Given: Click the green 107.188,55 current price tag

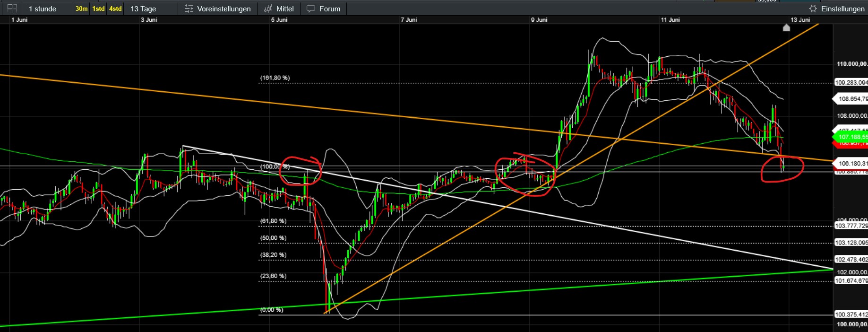Looking at the screenshot, I should pyautogui.click(x=851, y=137).
